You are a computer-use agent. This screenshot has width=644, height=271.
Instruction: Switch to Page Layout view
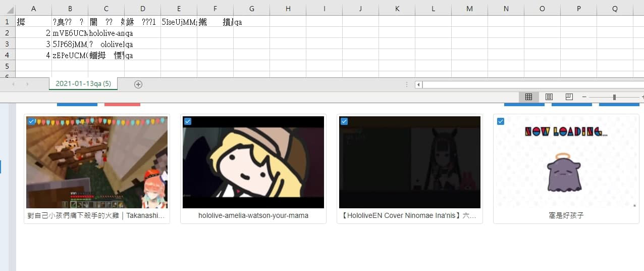tap(549, 97)
